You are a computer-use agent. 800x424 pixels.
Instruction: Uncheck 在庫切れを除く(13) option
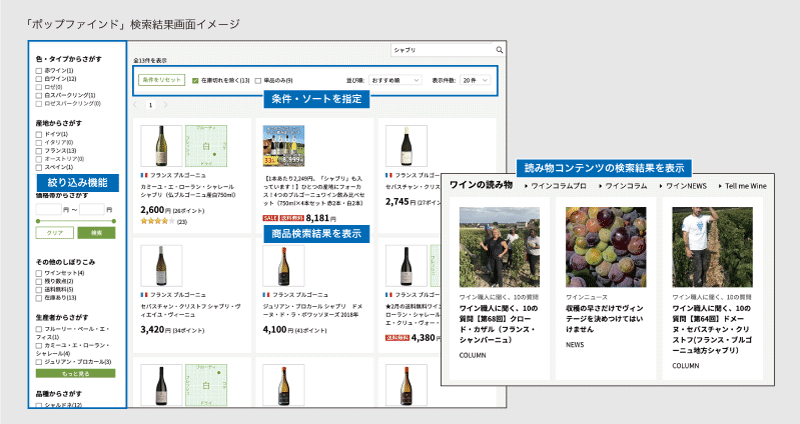pyautogui.click(x=195, y=81)
